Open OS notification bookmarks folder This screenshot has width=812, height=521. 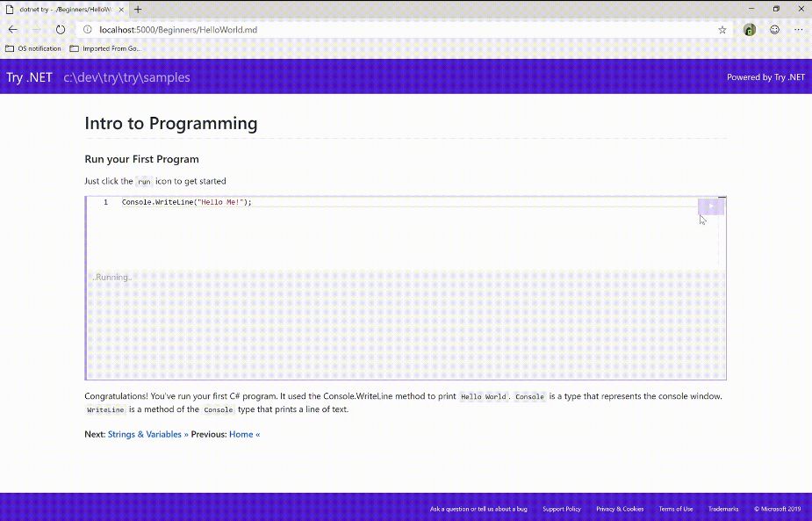pos(33,48)
